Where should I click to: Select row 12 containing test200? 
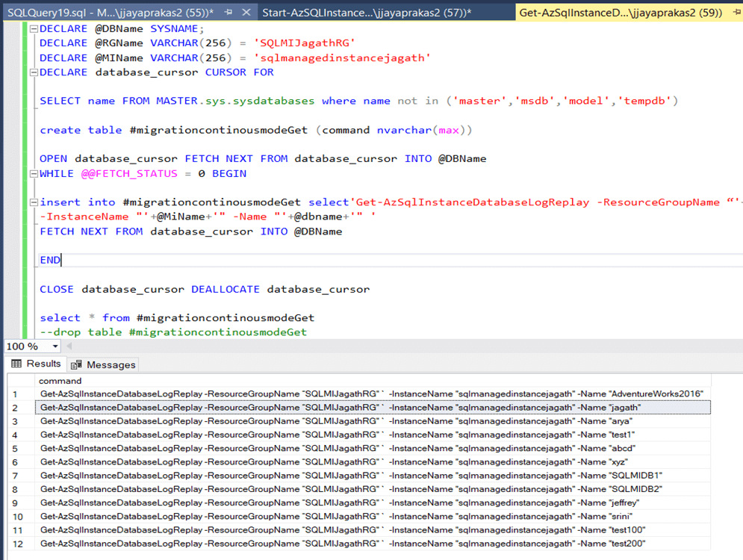click(372, 544)
